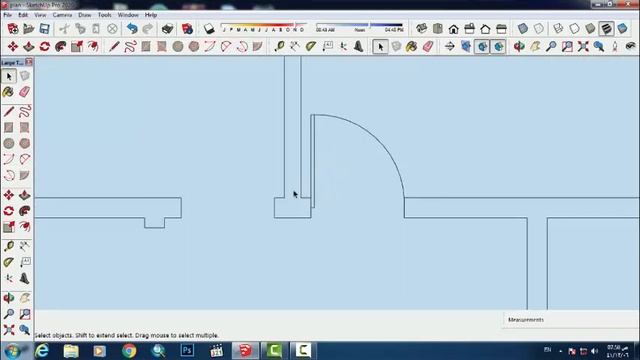Select the 3D Text tool in the top toolbar

359,47
